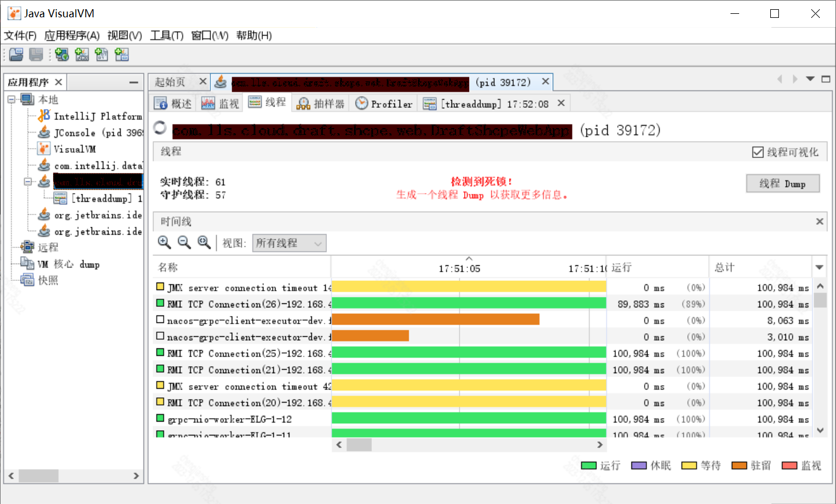Open the 工具(T) menu
The height and width of the screenshot is (504, 836).
pyautogui.click(x=167, y=36)
